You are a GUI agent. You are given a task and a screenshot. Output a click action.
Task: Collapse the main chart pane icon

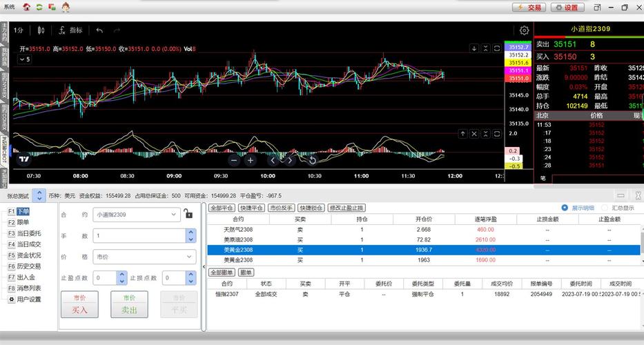485,48
